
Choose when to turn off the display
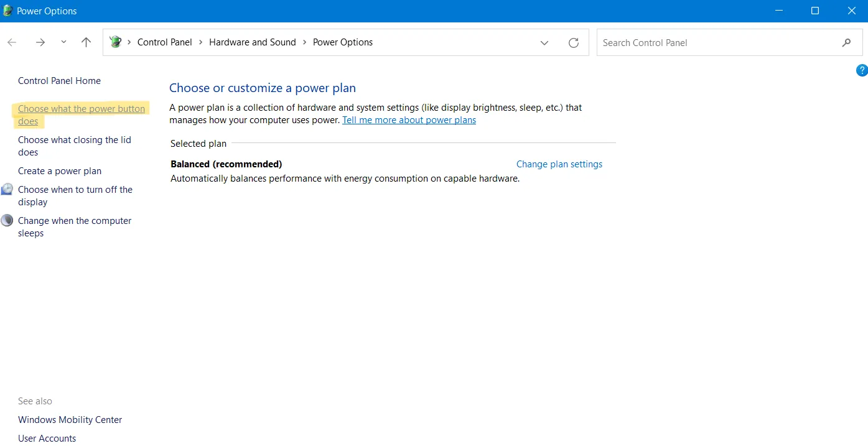click(x=75, y=195)
